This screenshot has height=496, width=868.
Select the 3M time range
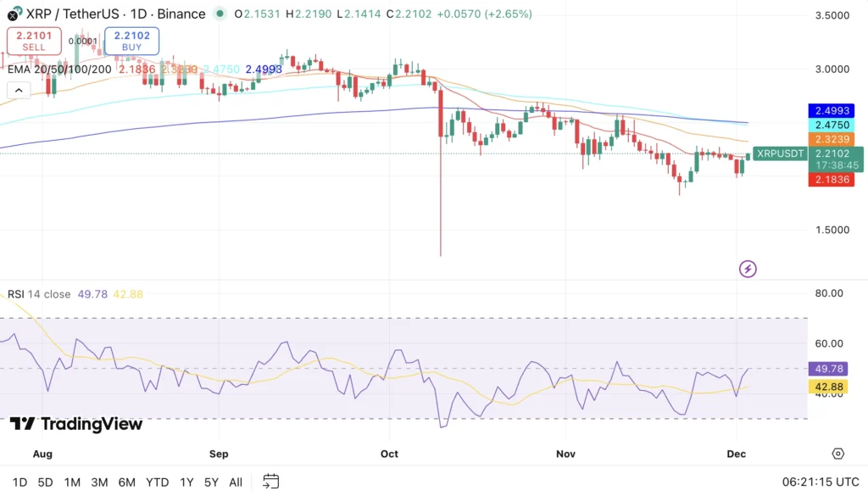(x=99, y=482)
